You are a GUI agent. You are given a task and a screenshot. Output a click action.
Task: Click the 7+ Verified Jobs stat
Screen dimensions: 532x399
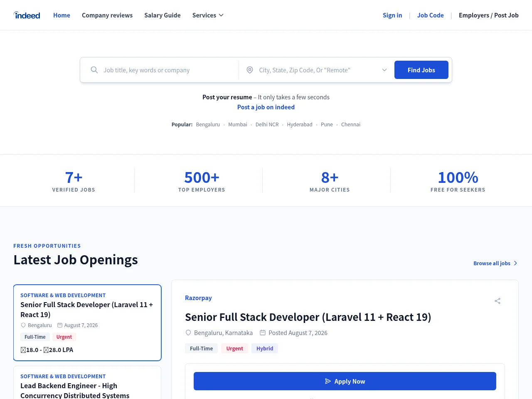point(74,181)
